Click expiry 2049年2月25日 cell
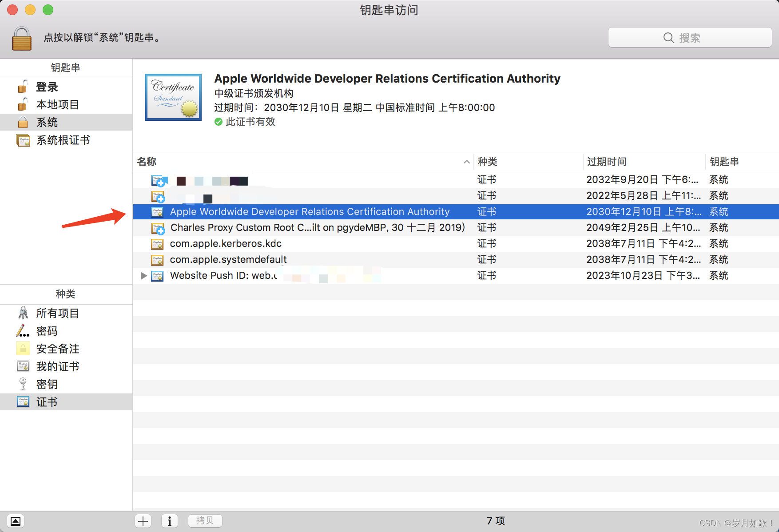Image resolution: width=779 pixels, height=532 pixels. click(x=643, y=228)
